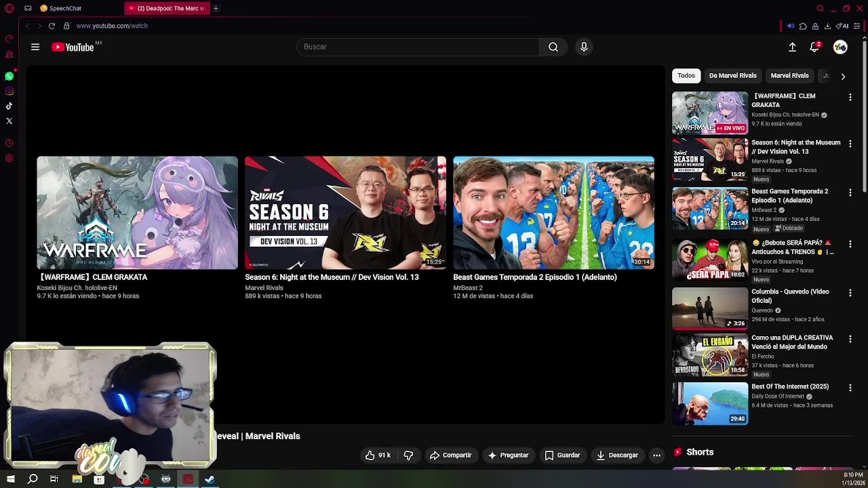Show more filter chips with right arrow

(x=843, y=77)
